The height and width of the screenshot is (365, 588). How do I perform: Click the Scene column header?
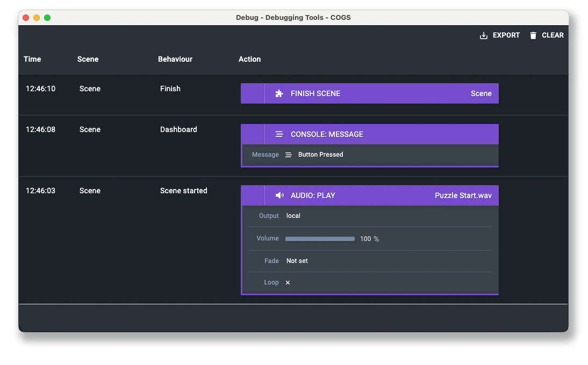click(88, 59)
